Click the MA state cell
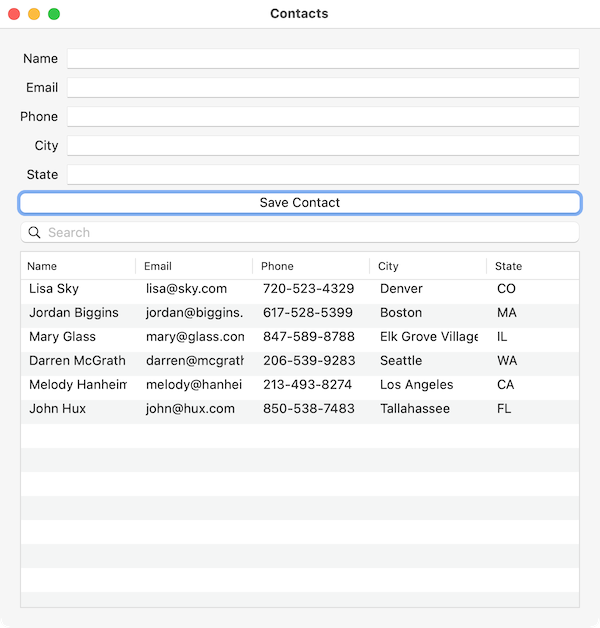 (507, 313)
